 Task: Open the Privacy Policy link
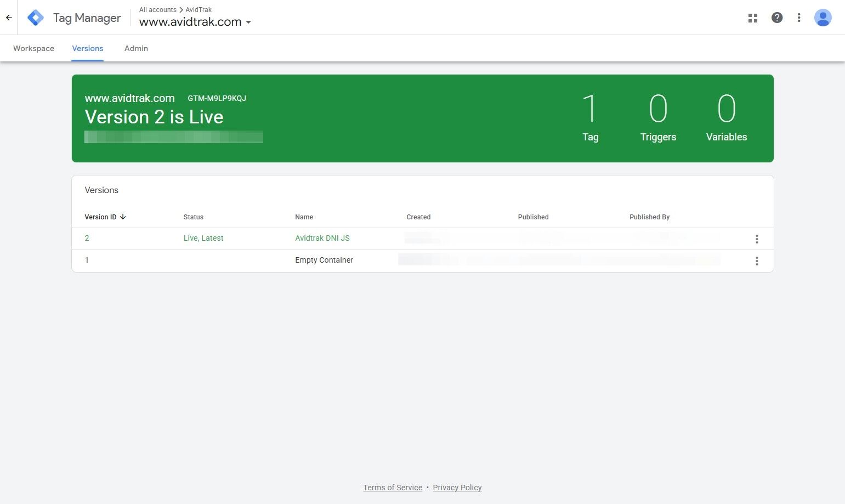pyautogui.click(x=457, y=488)
